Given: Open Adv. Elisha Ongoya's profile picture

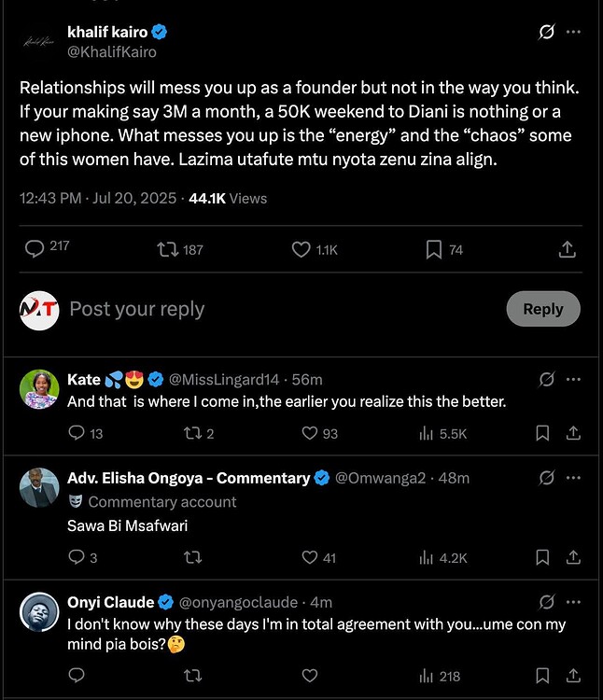Looking at the screenshot, I should coord(39,488).
